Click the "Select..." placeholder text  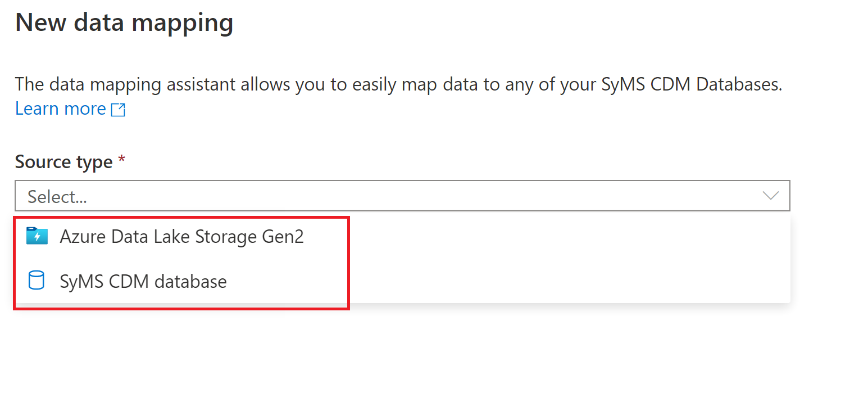coord(57,196)
